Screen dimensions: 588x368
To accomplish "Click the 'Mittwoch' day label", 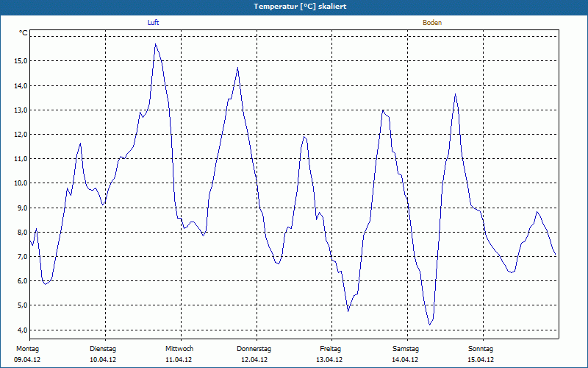I will pos(179,349).
